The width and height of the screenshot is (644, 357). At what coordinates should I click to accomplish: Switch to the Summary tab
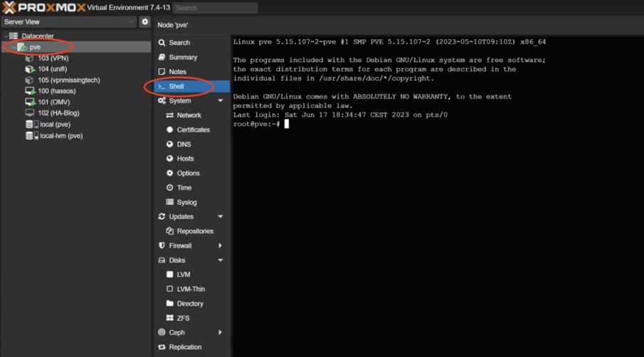coord(183,57)
